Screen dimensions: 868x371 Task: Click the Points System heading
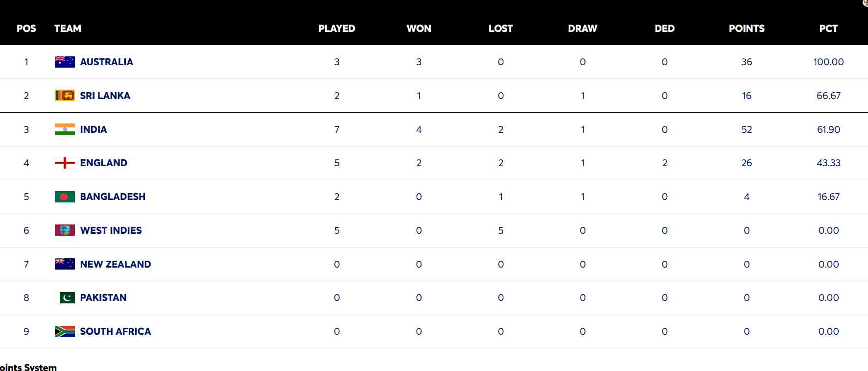(x=28, y=367)
